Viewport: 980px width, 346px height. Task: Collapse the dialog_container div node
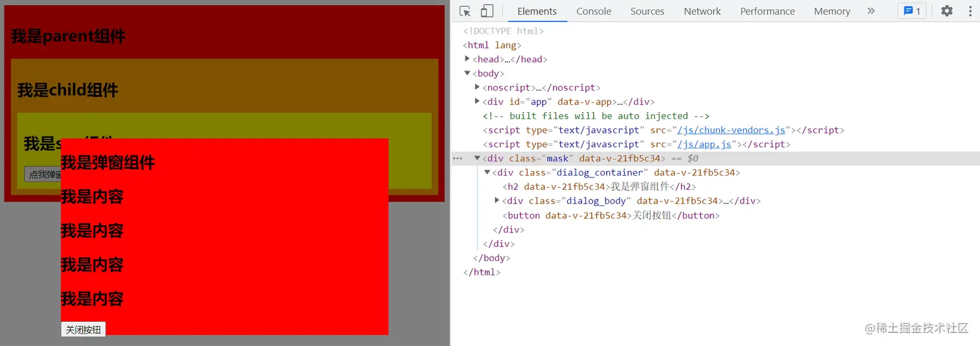487,172
